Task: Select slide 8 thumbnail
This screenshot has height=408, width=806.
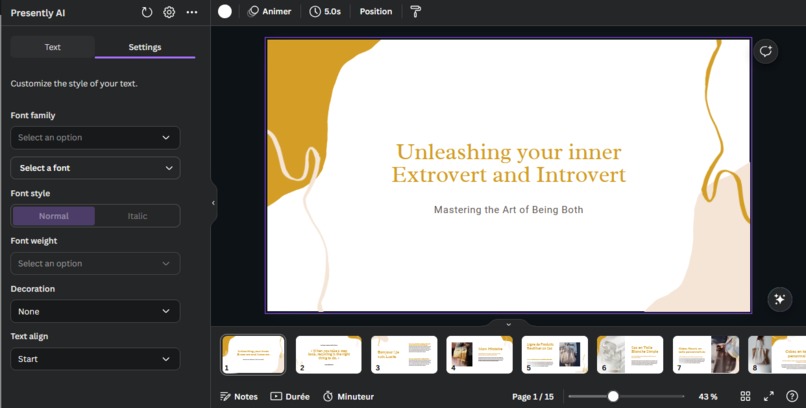Action: [x=777, y=355]
